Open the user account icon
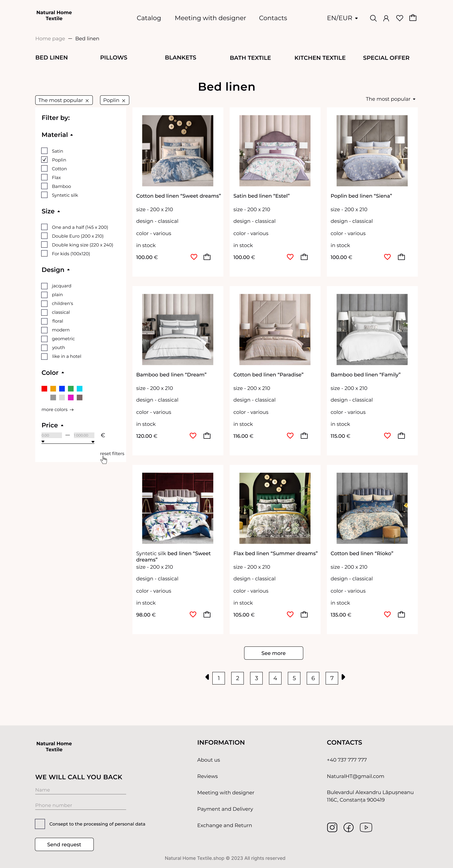Image resolution: width=453 pixels, height=868 pixels. [386, 18]
